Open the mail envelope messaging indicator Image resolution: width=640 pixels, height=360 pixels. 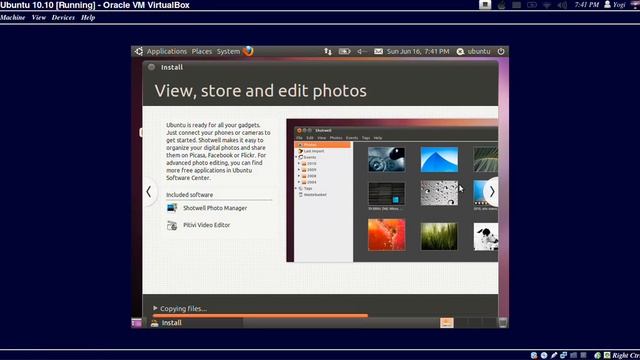[378, 51]
